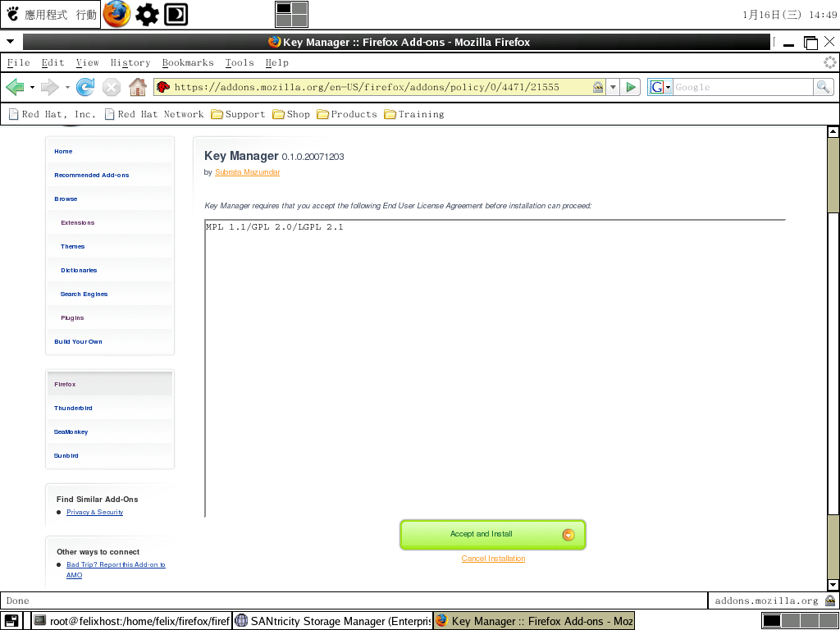Screen dimensions: 840x630
Task: Launch Firefox from the top panel icon
Action: point(116,15)
